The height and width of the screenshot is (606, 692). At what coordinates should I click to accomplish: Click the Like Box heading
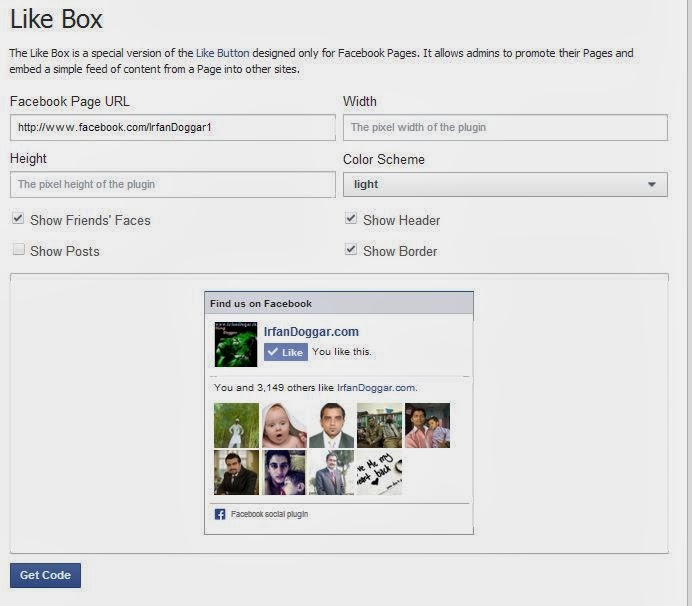(x=56, y=19)
